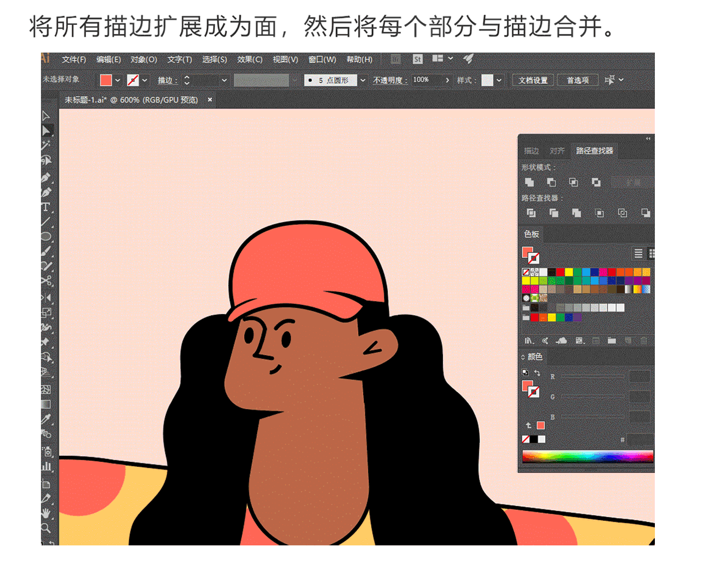This screenshot has width=708, height=588.
Task: Pick a color from the spectrum bar
Action: click(587, 456)
